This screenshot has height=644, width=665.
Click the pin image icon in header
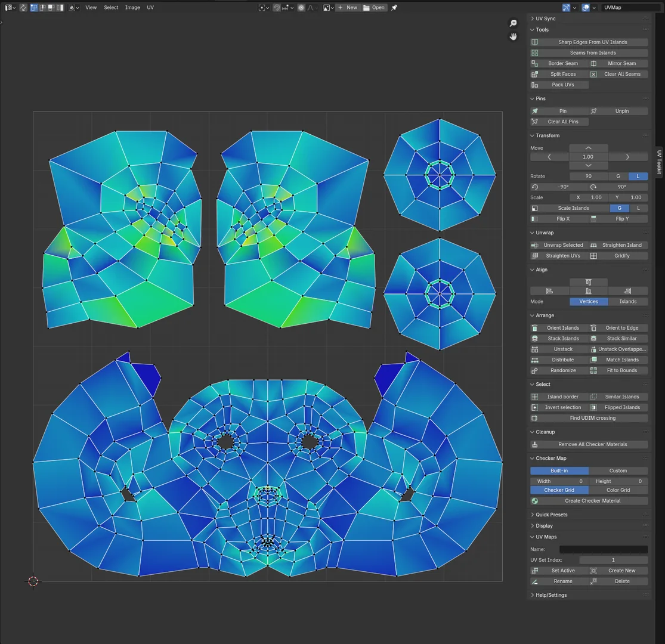click(x=394, y=8)
